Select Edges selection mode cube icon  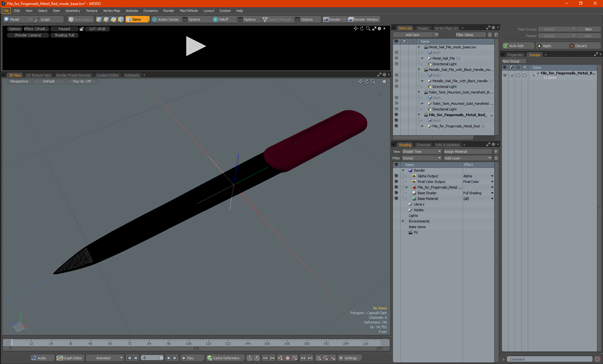[106, 19]
